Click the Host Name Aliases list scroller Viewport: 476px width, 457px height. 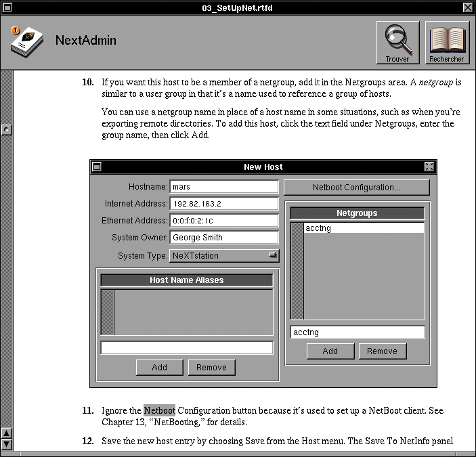coord(108,312)
